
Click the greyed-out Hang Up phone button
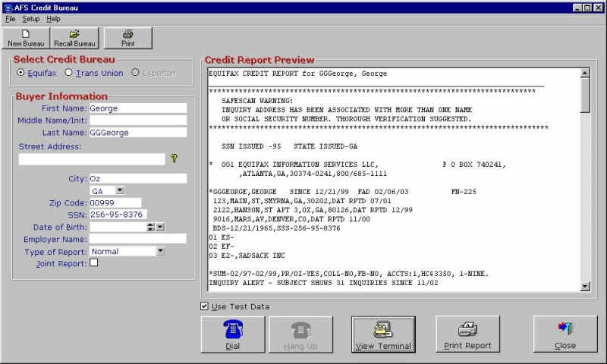click(300, 334)
